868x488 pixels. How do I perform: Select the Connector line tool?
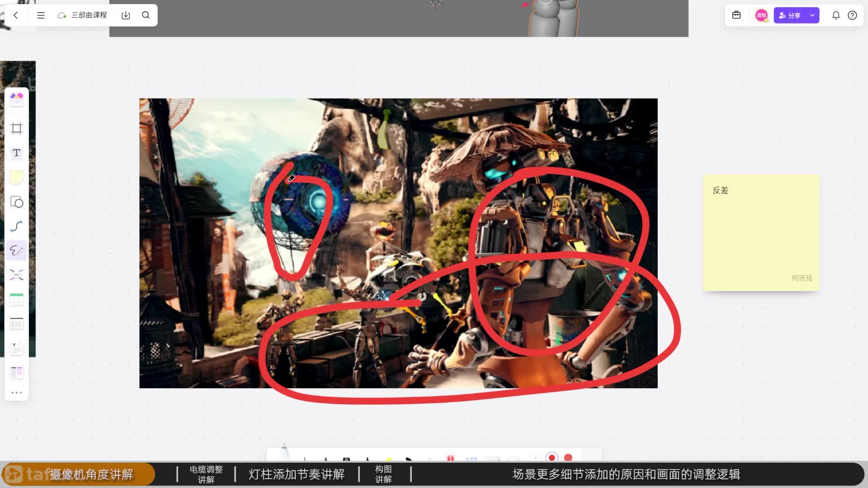click(x=17, y=226)
